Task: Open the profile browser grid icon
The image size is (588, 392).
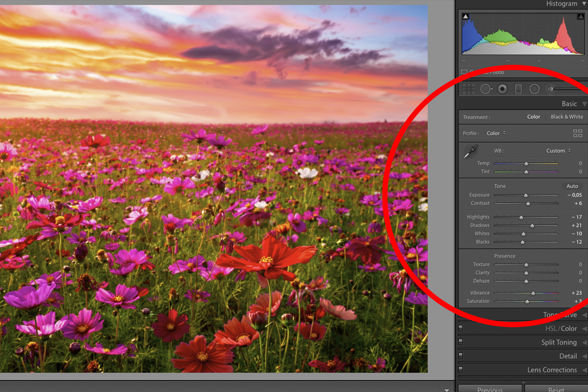Action: coord(577,133)
